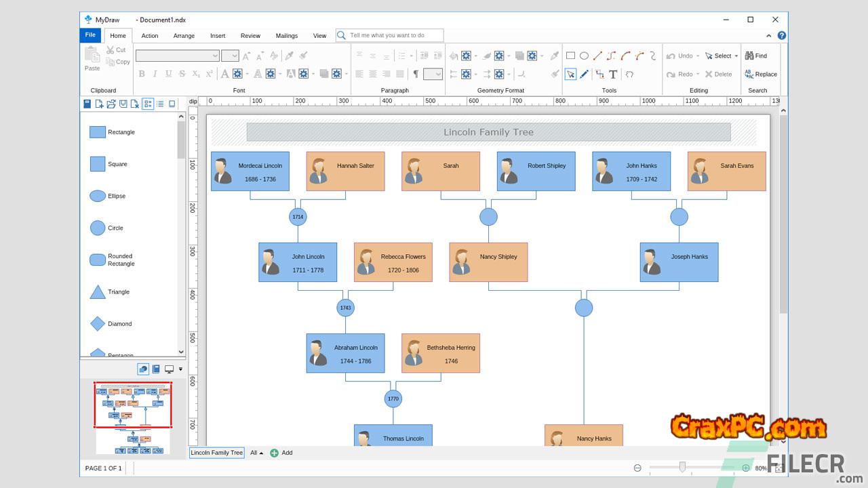Pick the Text tool in Tools group
This screenshot has height=488, width=868.
(x=613, y=75)
